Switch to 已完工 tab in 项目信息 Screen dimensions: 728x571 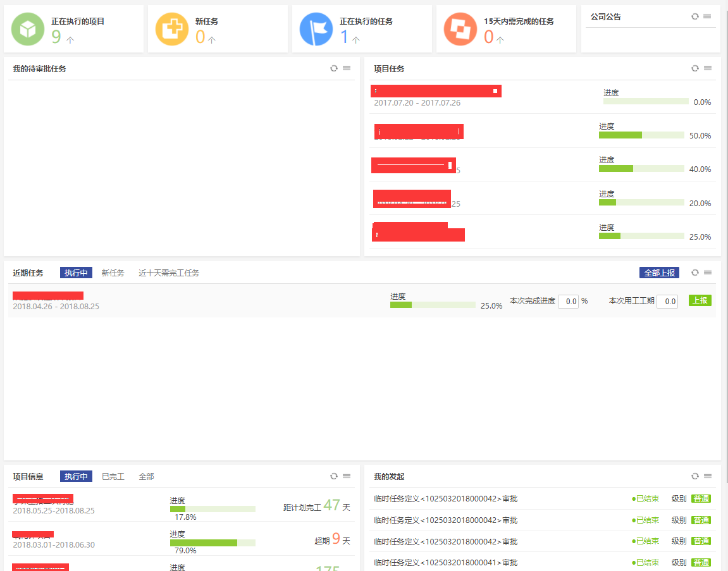pos(113,476)
